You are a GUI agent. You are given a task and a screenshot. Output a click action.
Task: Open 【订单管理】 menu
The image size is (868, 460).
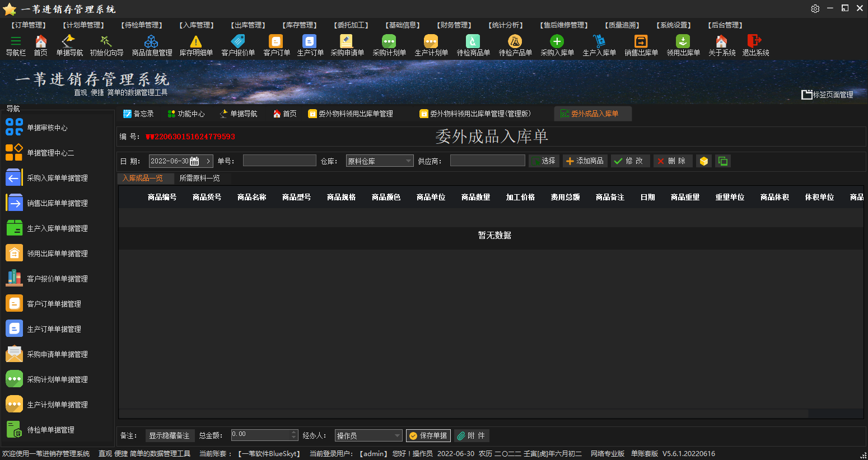(x=28, y=25)
